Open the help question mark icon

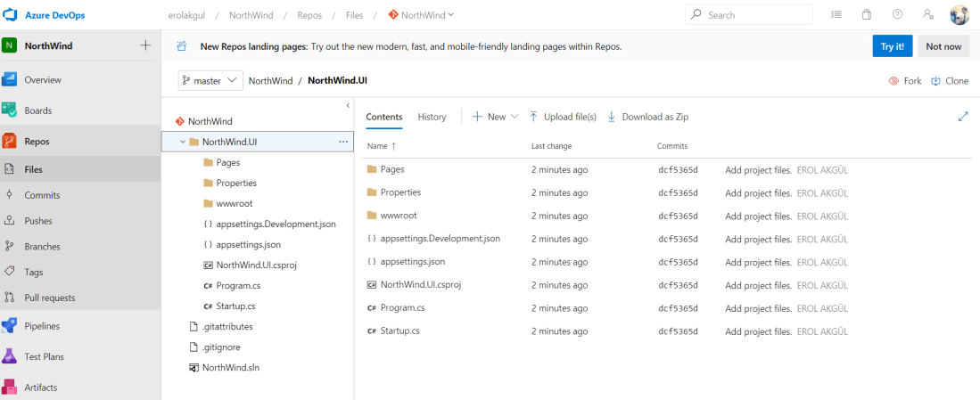[897, 14]
